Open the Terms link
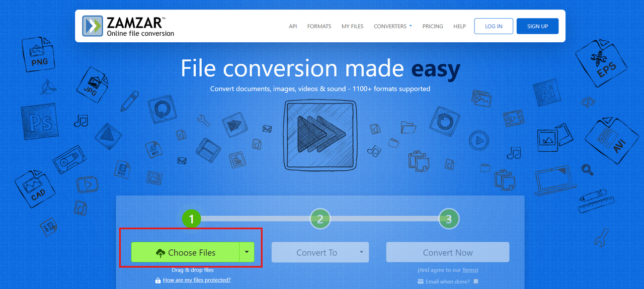This screenshot has height=289, width=644. tap(469, 270)
